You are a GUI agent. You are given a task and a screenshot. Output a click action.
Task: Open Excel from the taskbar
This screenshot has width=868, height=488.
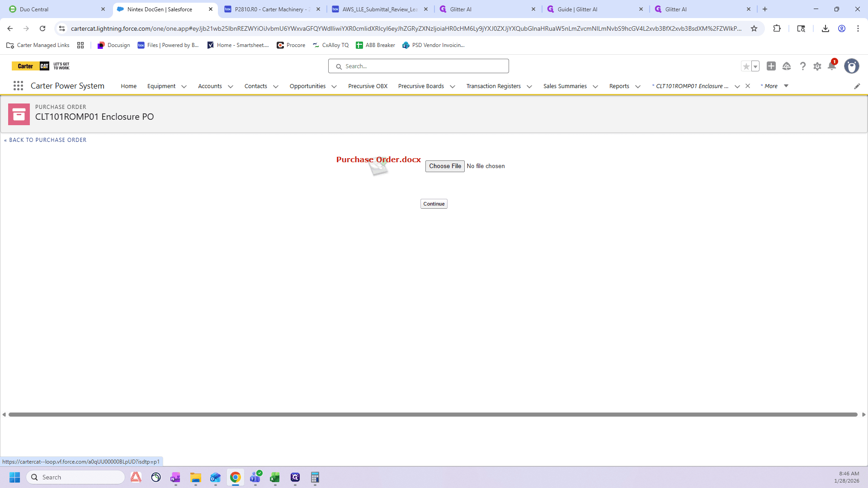pos(275,477)
